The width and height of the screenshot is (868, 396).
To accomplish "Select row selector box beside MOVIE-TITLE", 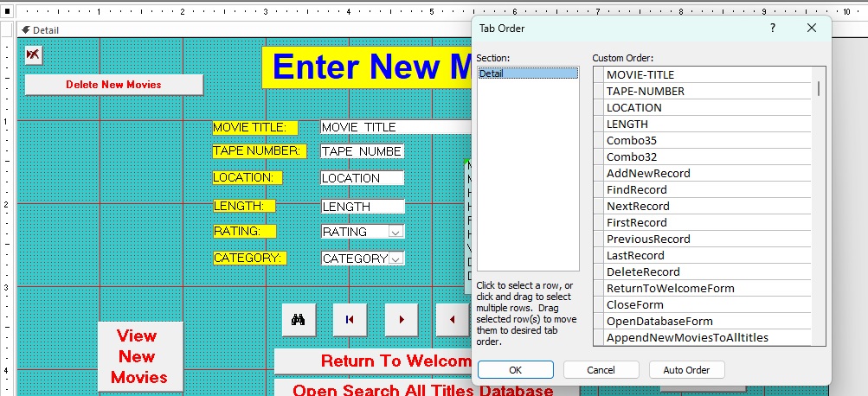I will click(x=598, y=74).
